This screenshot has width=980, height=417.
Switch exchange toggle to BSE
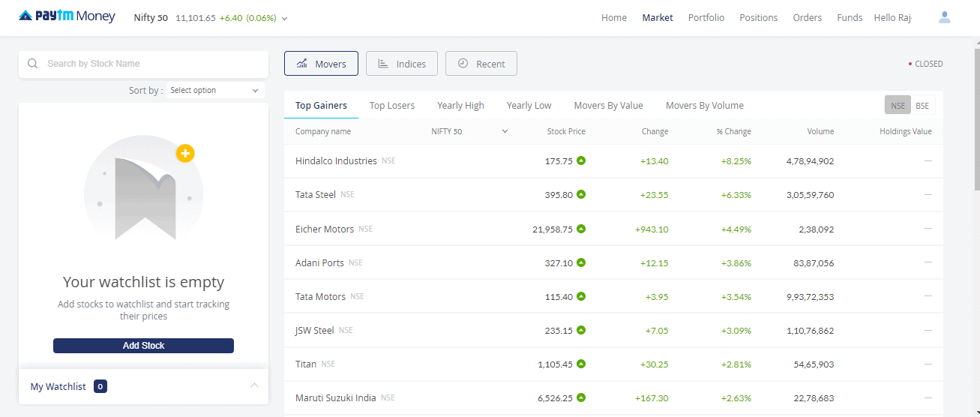tap(922, 106)
